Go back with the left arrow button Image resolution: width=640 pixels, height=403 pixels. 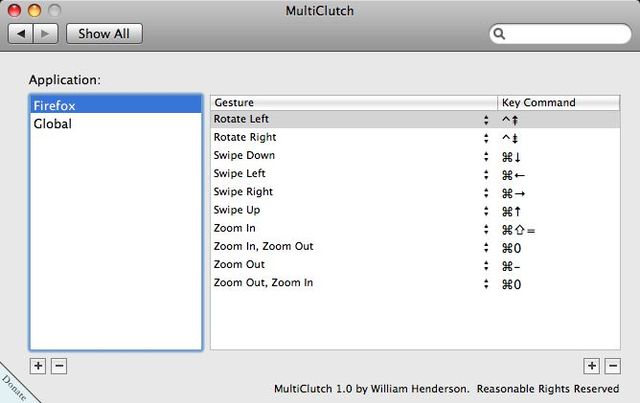(x=21, y=33)
